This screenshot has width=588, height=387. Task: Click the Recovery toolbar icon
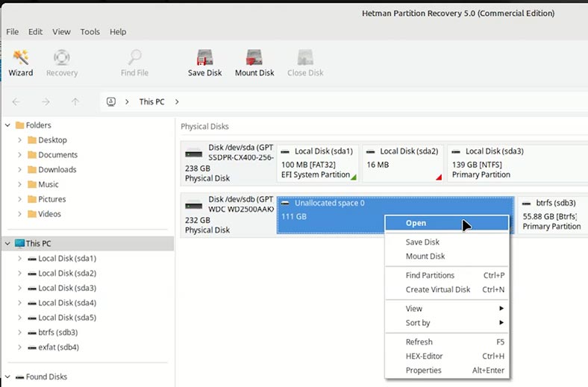tap(62, 63)
